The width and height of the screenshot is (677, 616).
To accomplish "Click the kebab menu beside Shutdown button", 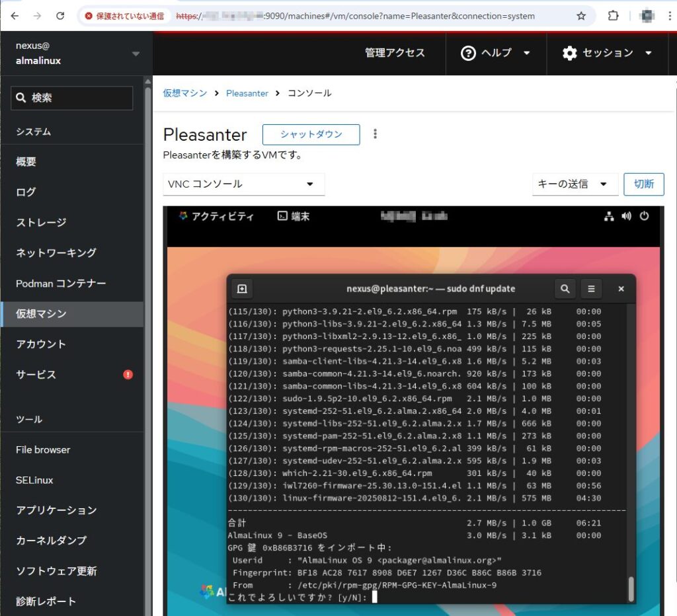I will click(376, 134).
